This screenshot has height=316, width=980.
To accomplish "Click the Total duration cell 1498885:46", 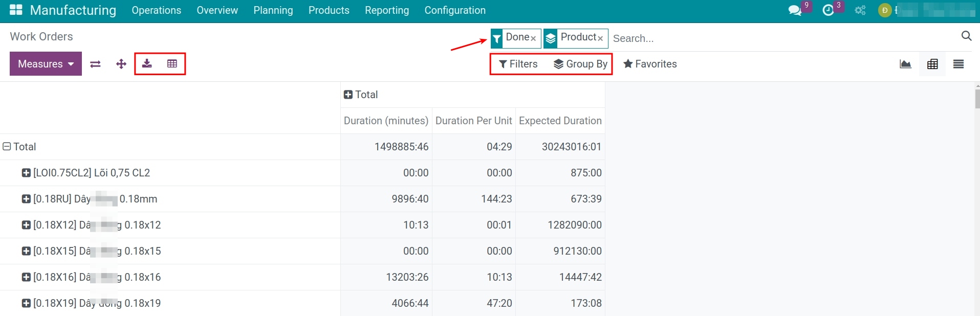I will coord(386,147).
